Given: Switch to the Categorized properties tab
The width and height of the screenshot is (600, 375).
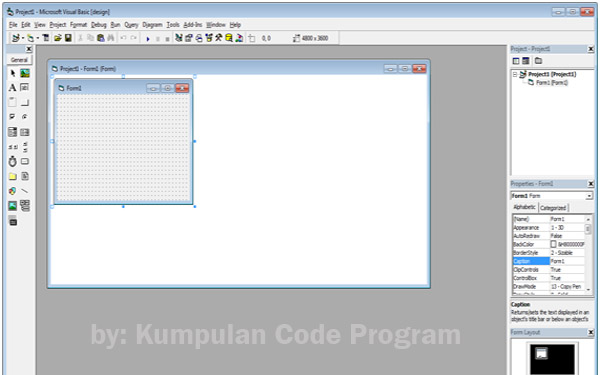Looking at the screenshot, I should click(x=553, y=208).
